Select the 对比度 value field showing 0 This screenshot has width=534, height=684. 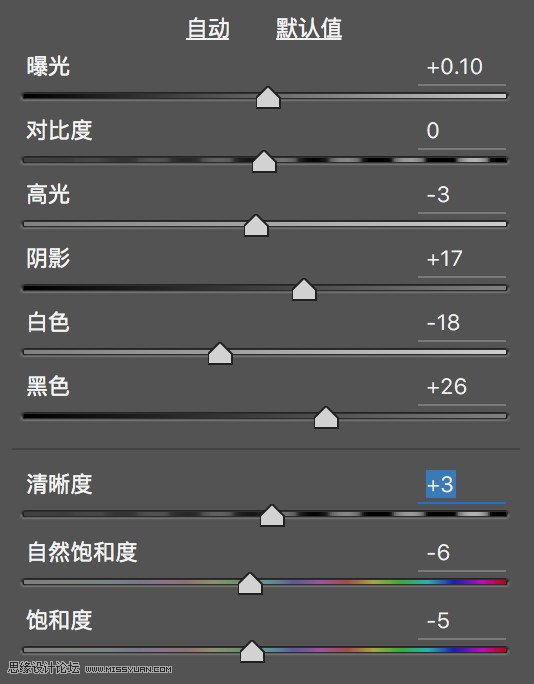point(462,131)
